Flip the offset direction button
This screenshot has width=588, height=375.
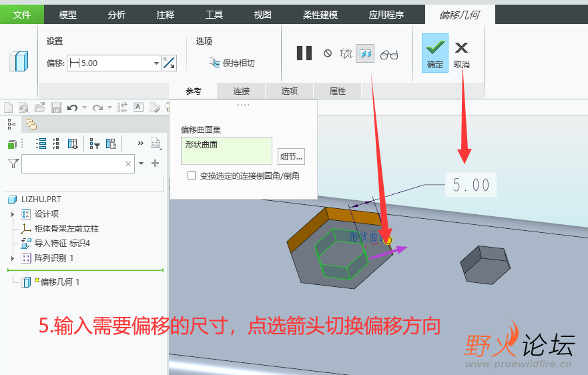coord(169,63)
